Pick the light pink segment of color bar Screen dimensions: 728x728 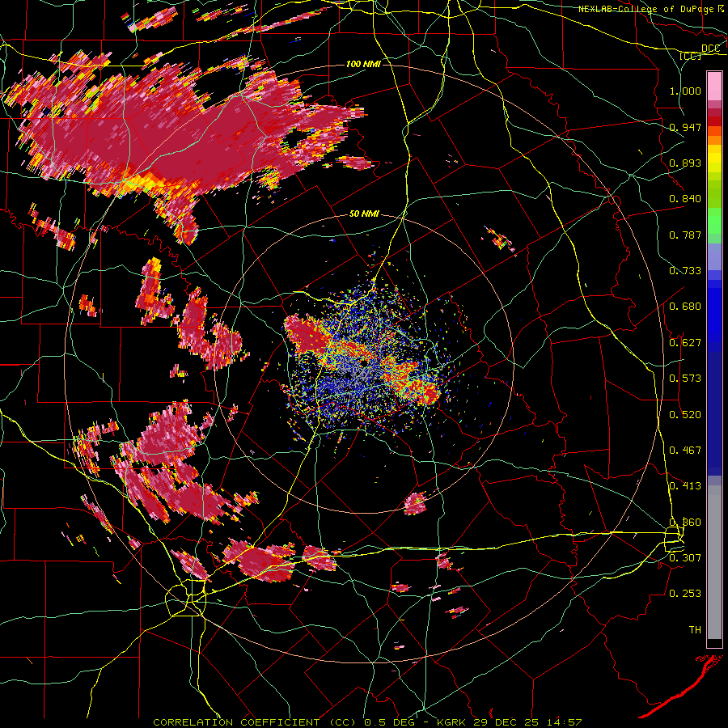[714, 87]
